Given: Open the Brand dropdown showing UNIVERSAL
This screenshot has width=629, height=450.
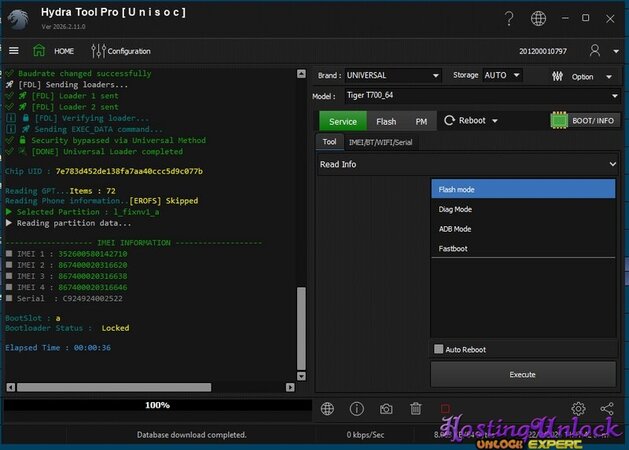Looking at the screenshot, I should tap(392, 75).
